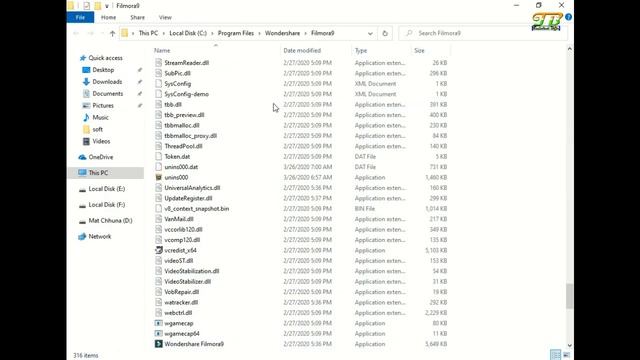Select the Wondershare Filmora9 application icon
This screenshot has height=360, width=640.
click(158, 344)
